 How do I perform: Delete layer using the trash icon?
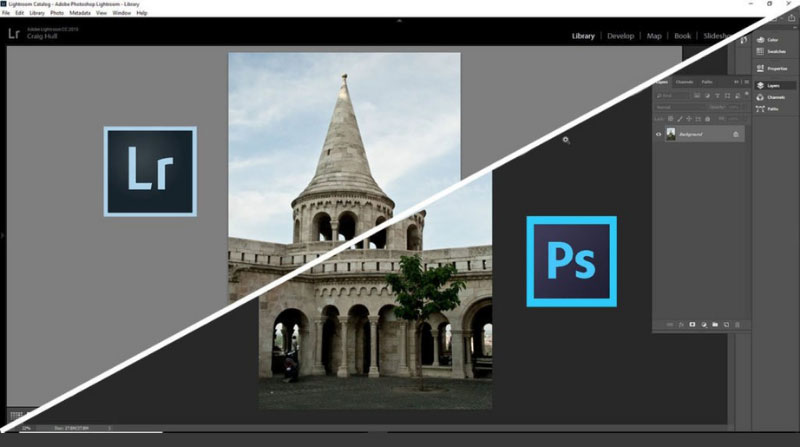pyautogui.click(x=739, y=324)
